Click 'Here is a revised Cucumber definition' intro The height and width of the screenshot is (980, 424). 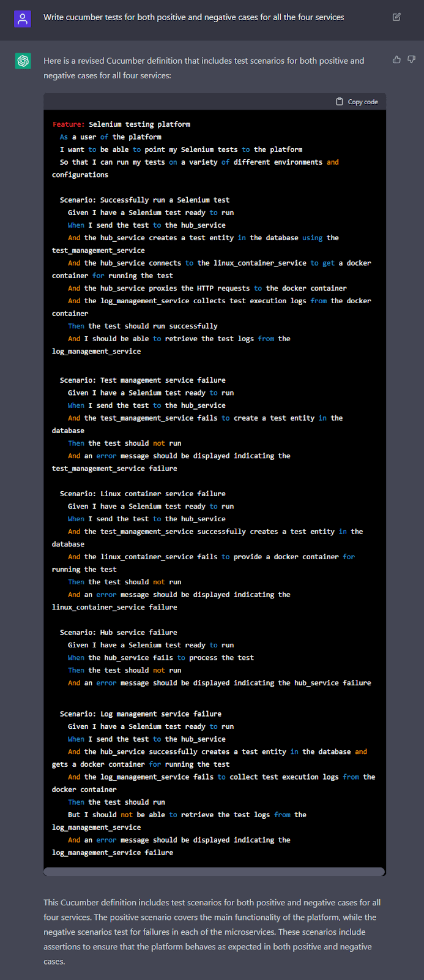(x=204, y=68)
